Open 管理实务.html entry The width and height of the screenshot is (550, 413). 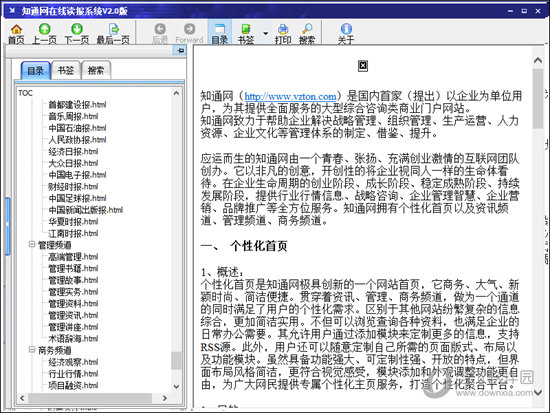click(x=73, y=292)
